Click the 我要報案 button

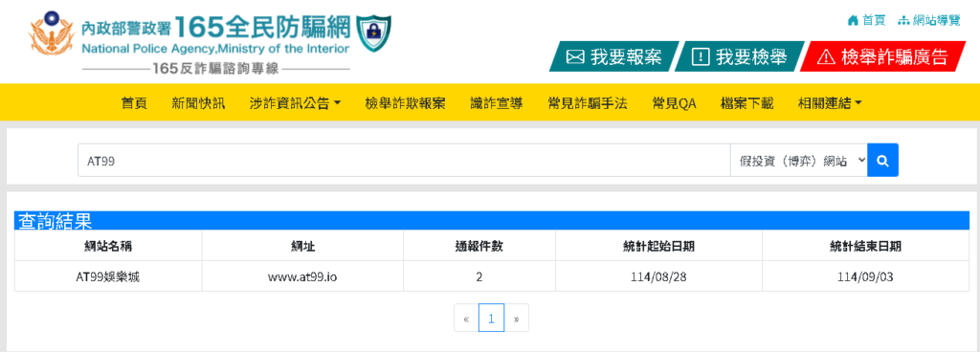tap(613, 57)
